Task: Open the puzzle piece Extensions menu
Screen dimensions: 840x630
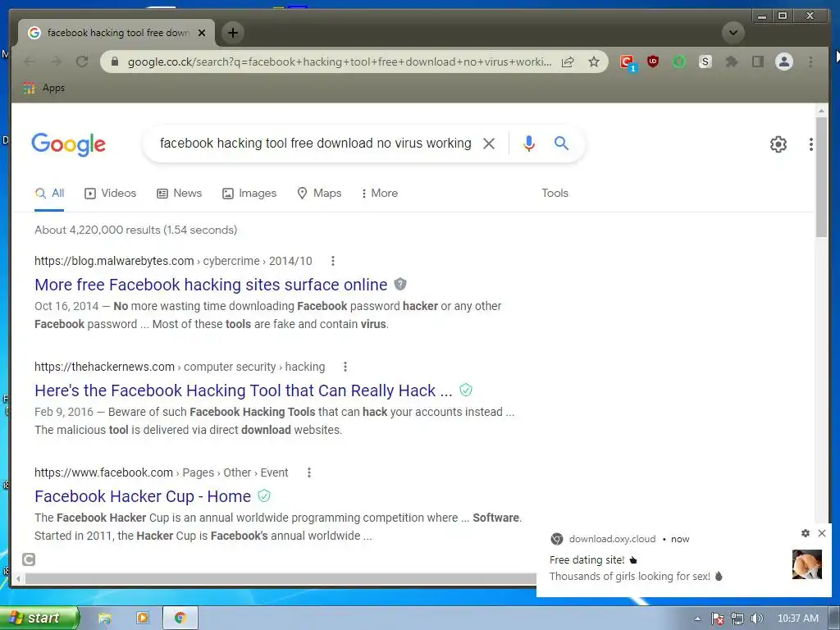Action: coord(731,62)
